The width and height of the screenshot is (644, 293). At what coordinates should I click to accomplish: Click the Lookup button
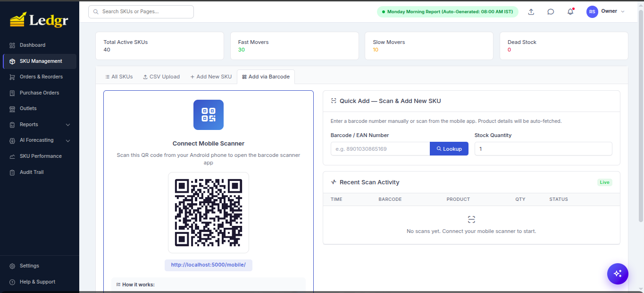(x=449, y=149)
